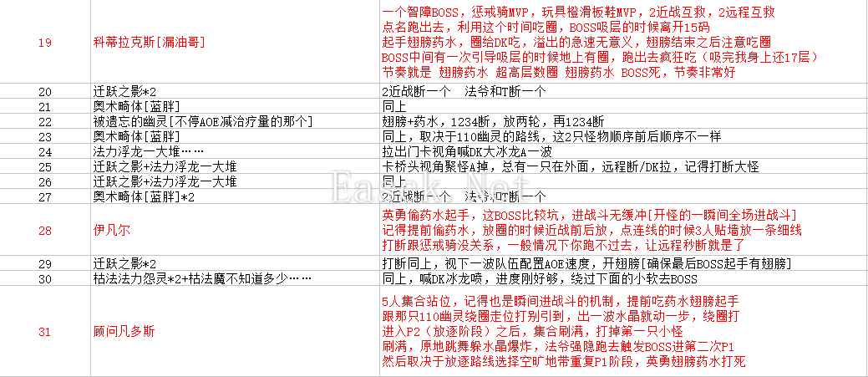Click the "同上" cell in row 21

tap(395, 107)
